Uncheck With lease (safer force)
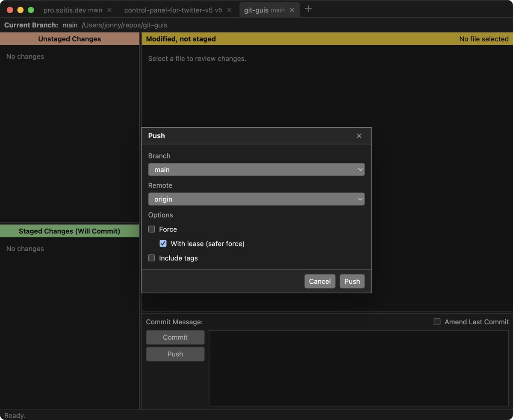 tap(163, 244)
